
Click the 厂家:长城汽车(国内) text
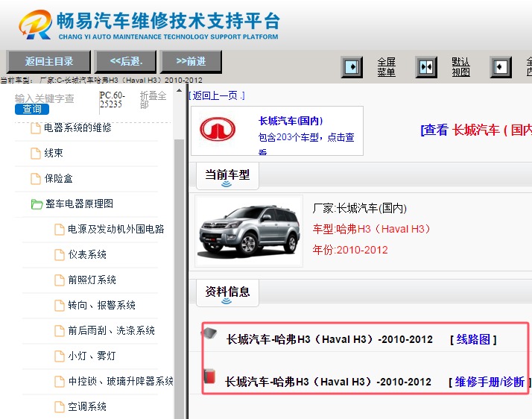tap(360, 208)
